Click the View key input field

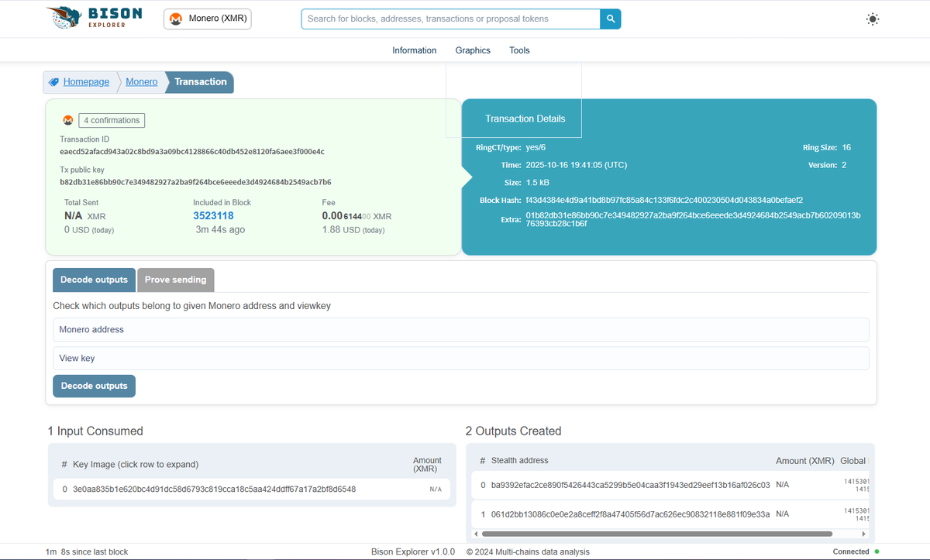point(461,359)
